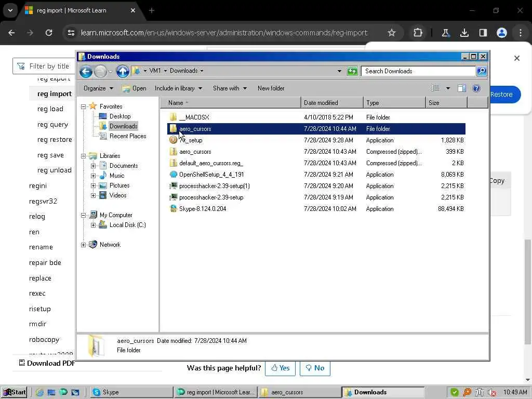Click the change view icon
Image resolution: width=532 pixels, height=399 pixels.
pos(435,88)
